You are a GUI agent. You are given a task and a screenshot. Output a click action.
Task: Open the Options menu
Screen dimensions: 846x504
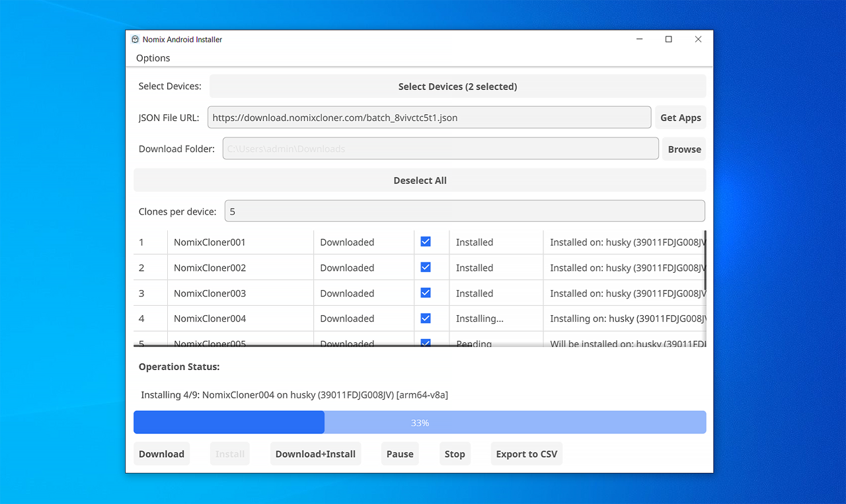coord(153,58)
